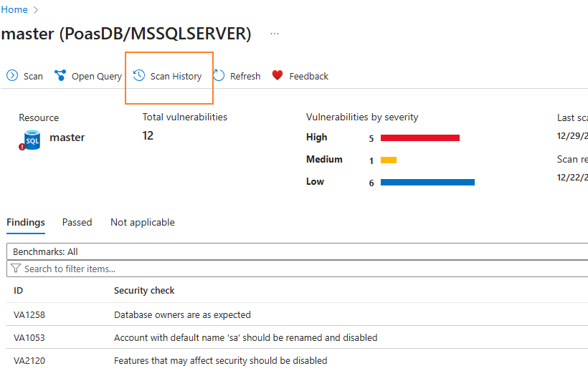The image size is (588, 371).
Task: Open finding VA2120
Action: [x=29, y=360]
